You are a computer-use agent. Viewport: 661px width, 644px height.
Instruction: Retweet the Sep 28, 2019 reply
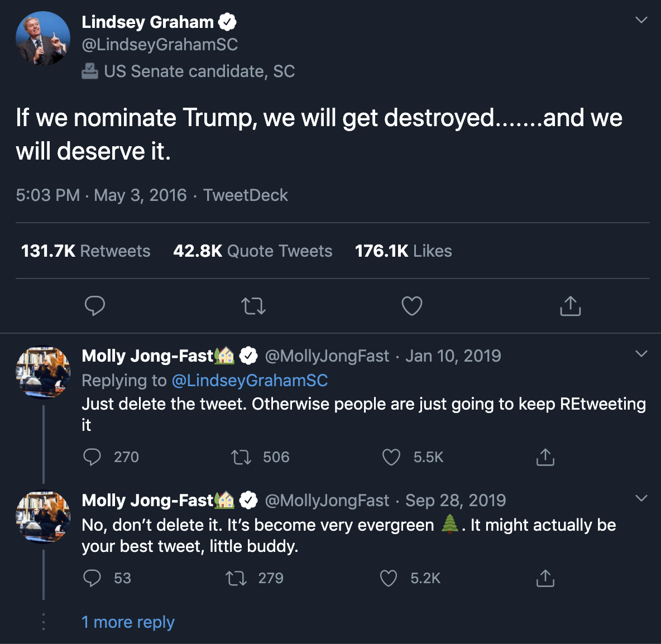click(236, 578)
